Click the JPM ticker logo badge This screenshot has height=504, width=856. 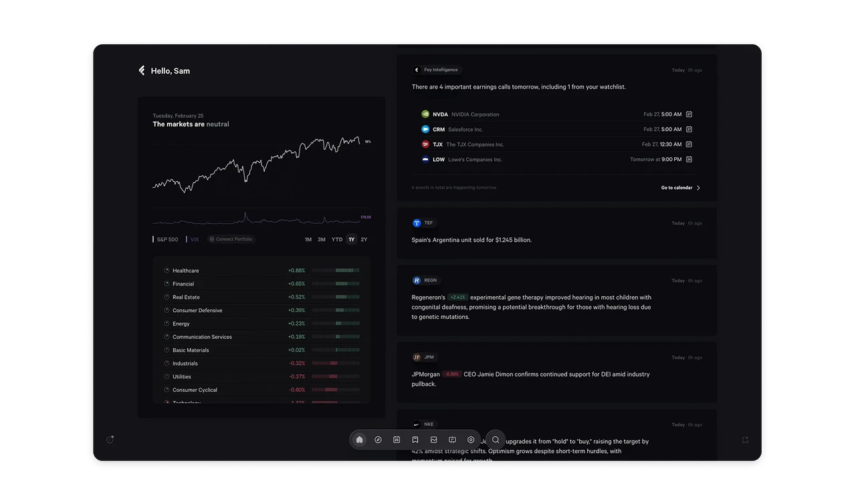click(x=425, y=358)
